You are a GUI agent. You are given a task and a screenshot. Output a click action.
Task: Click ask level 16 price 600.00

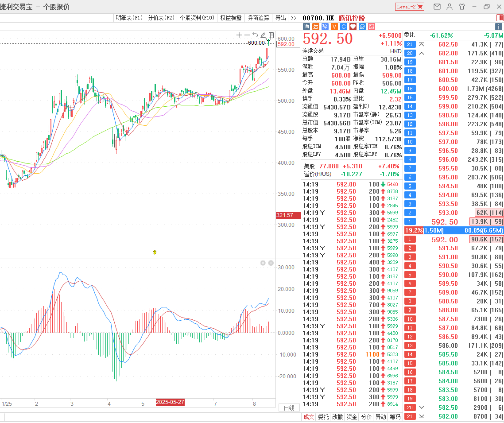448,89
